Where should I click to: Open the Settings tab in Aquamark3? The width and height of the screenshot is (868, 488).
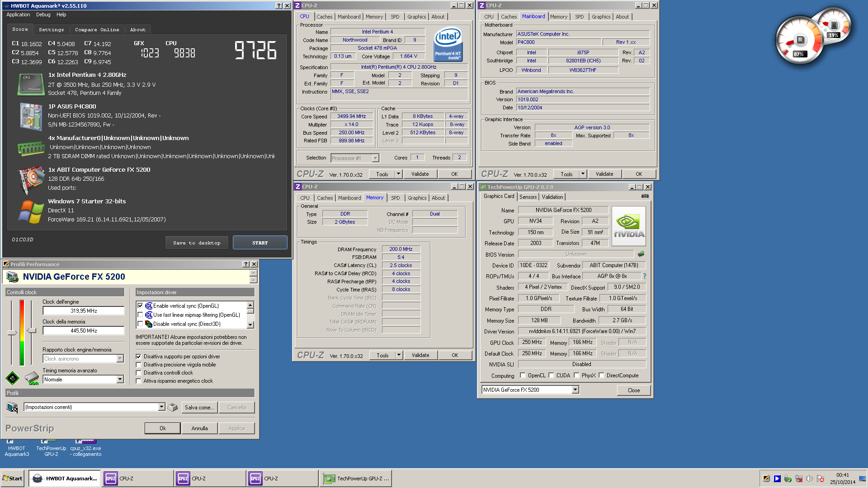[x=52, y=29]
